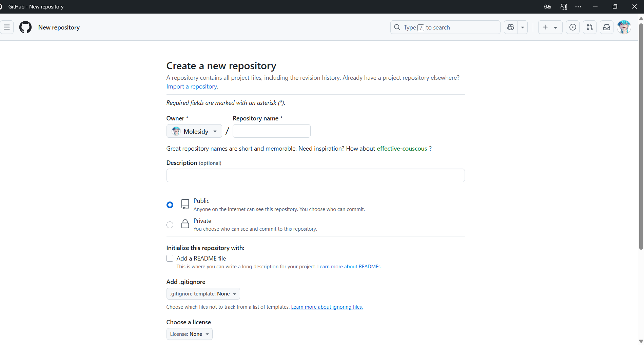Click the Add a README file label

pos(201,258)
